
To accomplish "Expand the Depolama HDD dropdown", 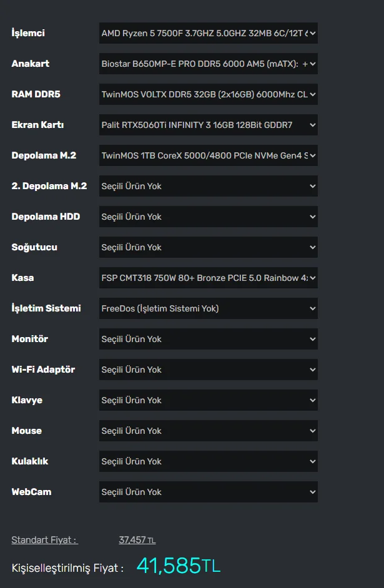I will pyautogui.click(x=208, y=217).
